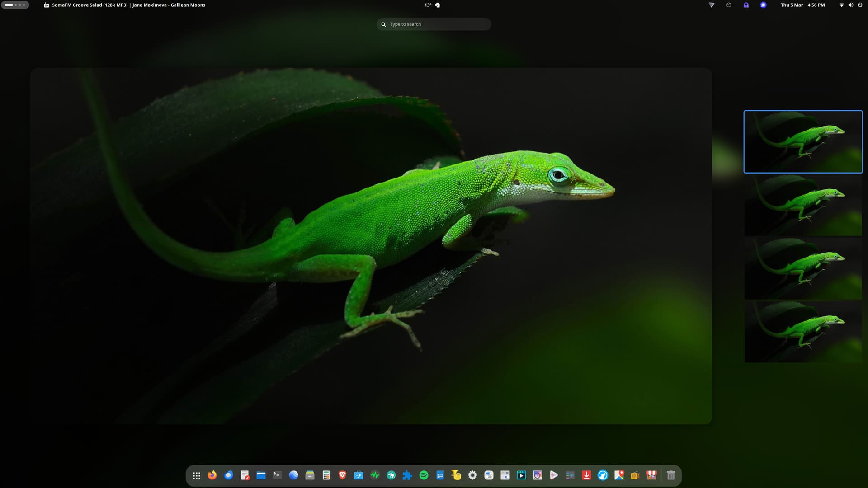
Task: Launch the Extensions puzzle-piece app
Action: [407, 475]
